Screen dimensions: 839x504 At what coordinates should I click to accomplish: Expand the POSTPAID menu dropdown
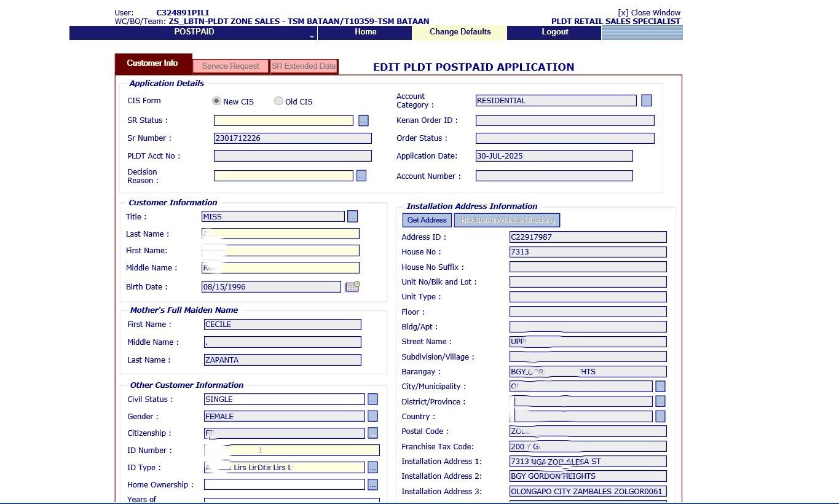pyautogui.click(x=194, y=33)
